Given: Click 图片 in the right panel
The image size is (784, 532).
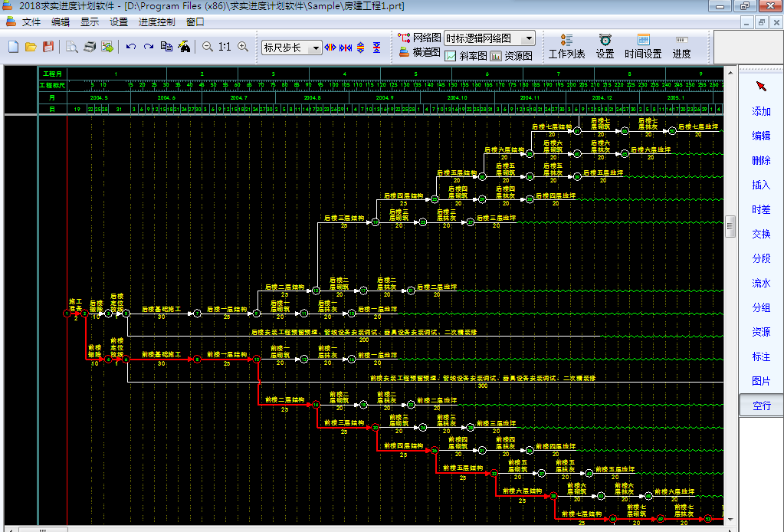Looking at the screenshot, I should (761, 381).
